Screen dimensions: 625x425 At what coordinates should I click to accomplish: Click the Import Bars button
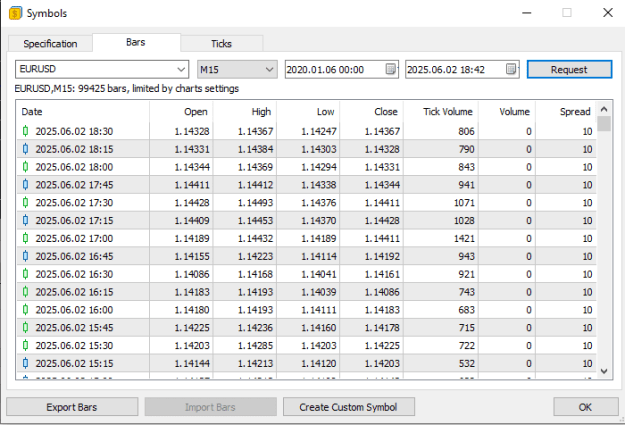(x=210, y=407)
